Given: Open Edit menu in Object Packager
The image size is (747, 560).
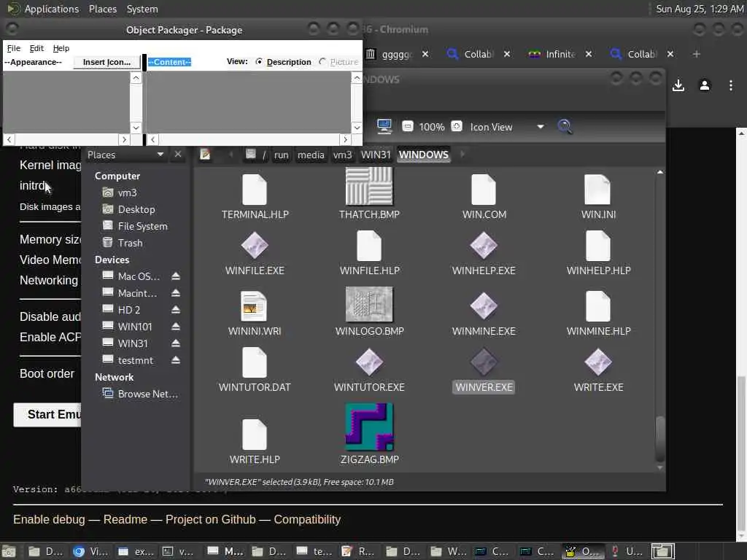Looking at the screenshot, I should coord(36,48).
